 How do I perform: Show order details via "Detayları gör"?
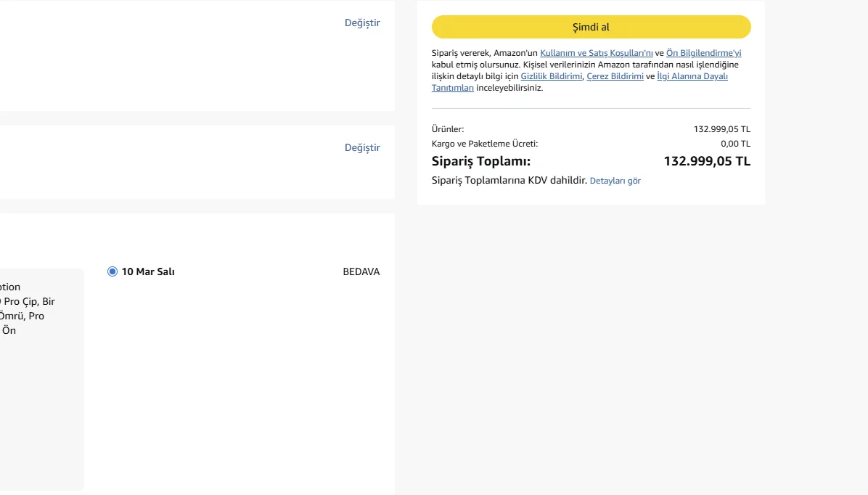tap(615, 181)
